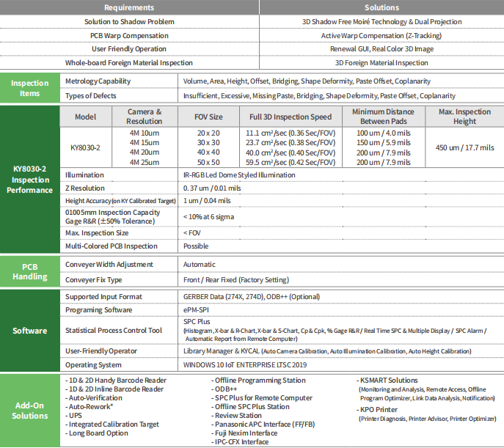Select the KY8030-2 model cell
This screenshot has height=448, width=504.
coord(86,147)
